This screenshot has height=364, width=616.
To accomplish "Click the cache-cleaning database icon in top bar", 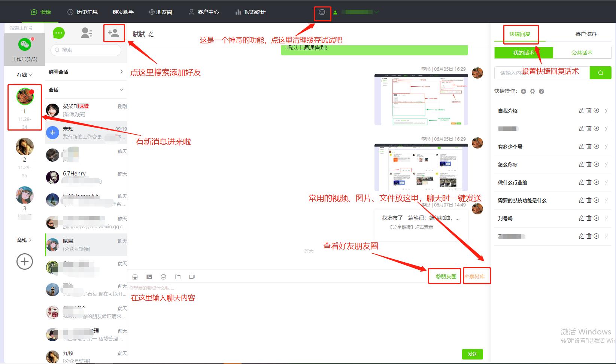I will coord(322,12).
